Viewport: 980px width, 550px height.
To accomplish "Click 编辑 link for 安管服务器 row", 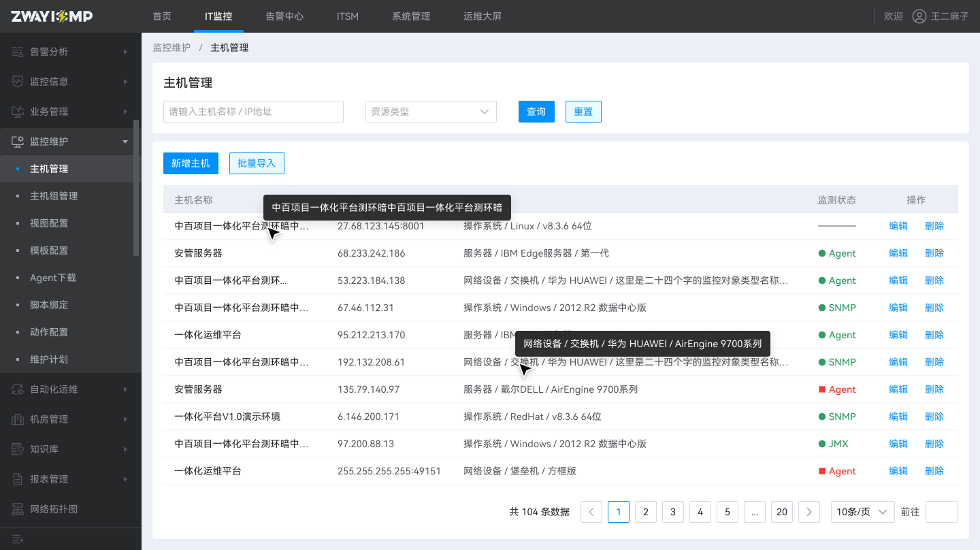I will click(898, 253).
